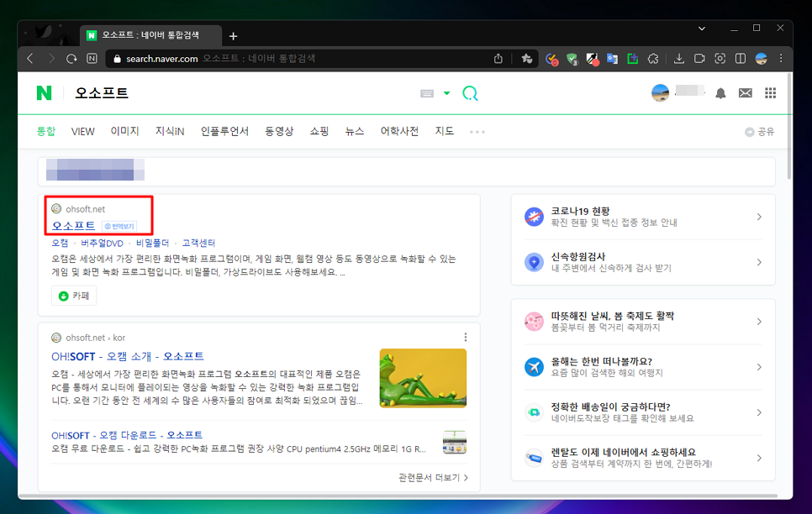The image size is (812, 514).
Task: Open the extensions puzzle-piece icon
Action: [x=653, y=59]
